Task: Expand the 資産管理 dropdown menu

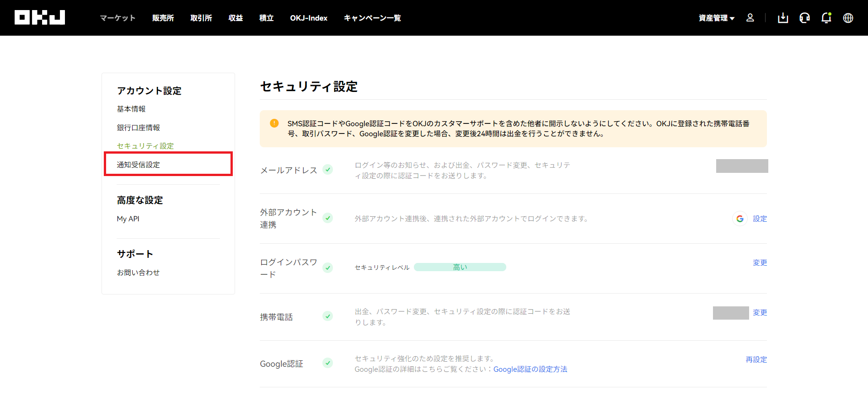Action: pos(716,18)
